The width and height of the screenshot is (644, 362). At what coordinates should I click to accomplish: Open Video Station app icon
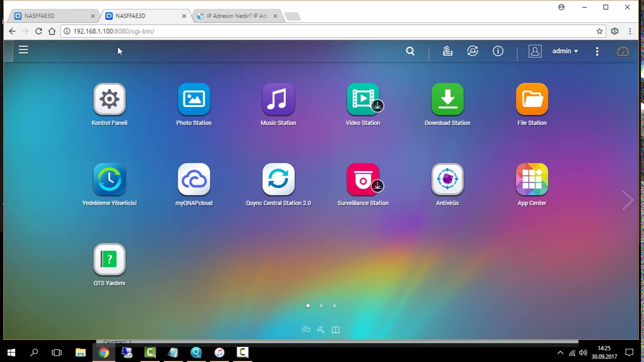point(363,99)
